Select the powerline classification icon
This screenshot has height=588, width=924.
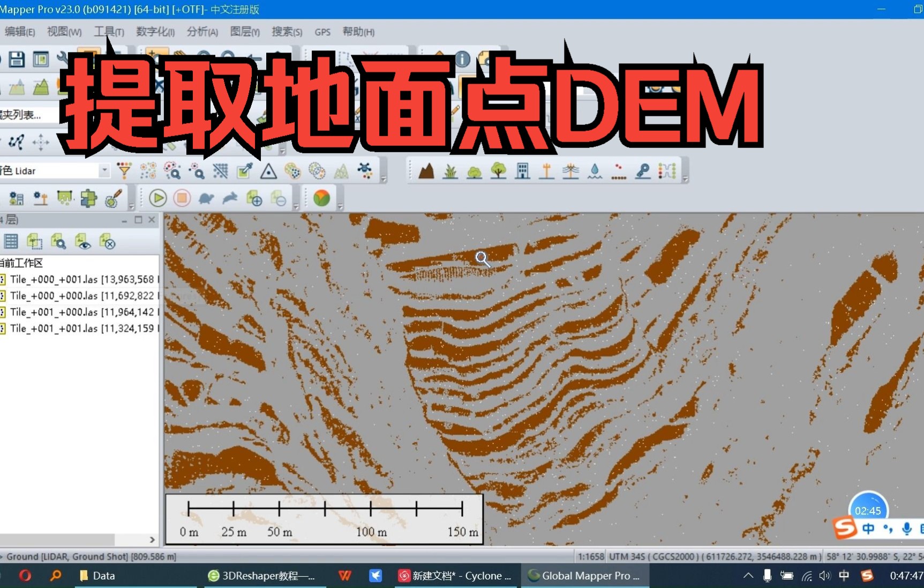click(570, 170)
